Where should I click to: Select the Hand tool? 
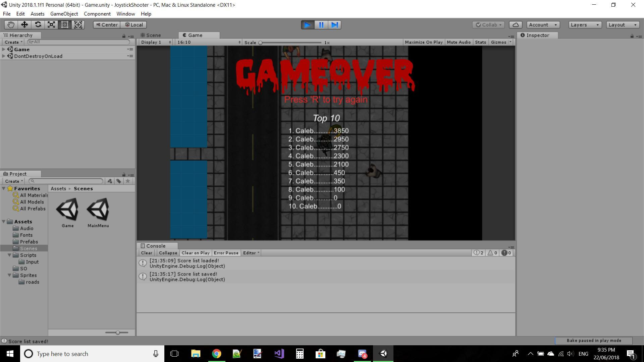coord(11,25)
